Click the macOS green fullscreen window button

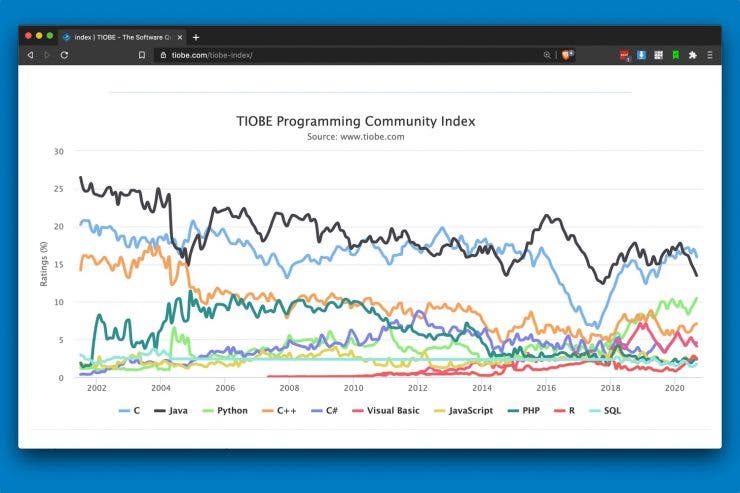[x=50, y=36]
